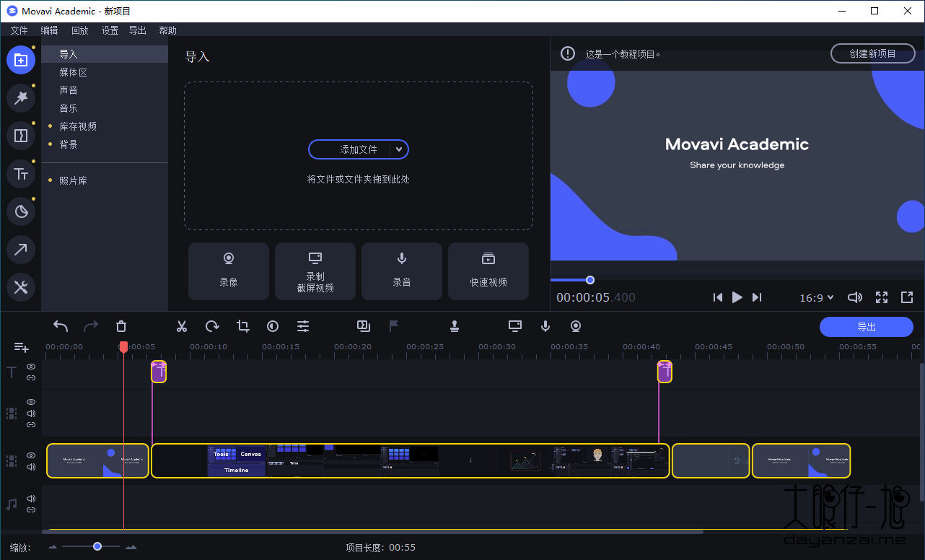Open the Transition wizard icon
This screenshot has width=925, height=560.
pyautogui.click(x=364, y=326)
